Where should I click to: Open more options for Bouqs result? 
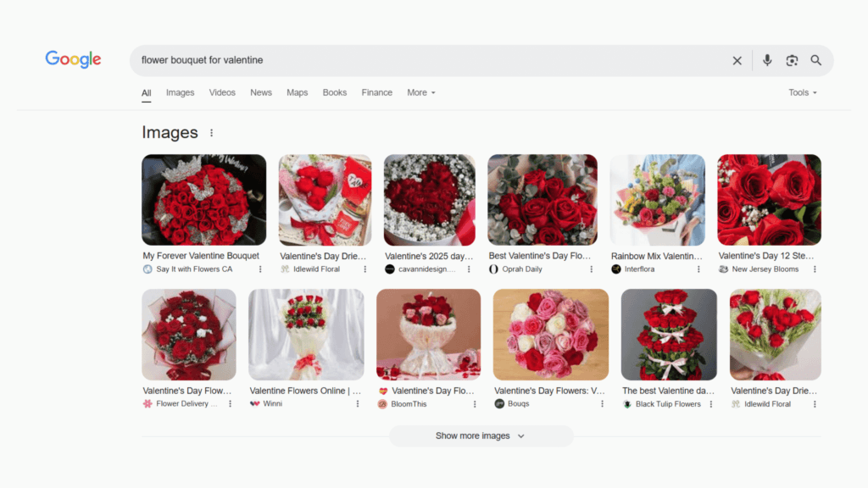603,404
